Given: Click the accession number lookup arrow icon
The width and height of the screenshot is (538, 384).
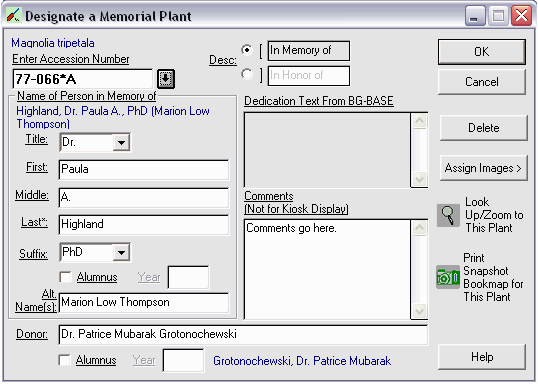Looking at the screenshot, I should pos(166,79).
